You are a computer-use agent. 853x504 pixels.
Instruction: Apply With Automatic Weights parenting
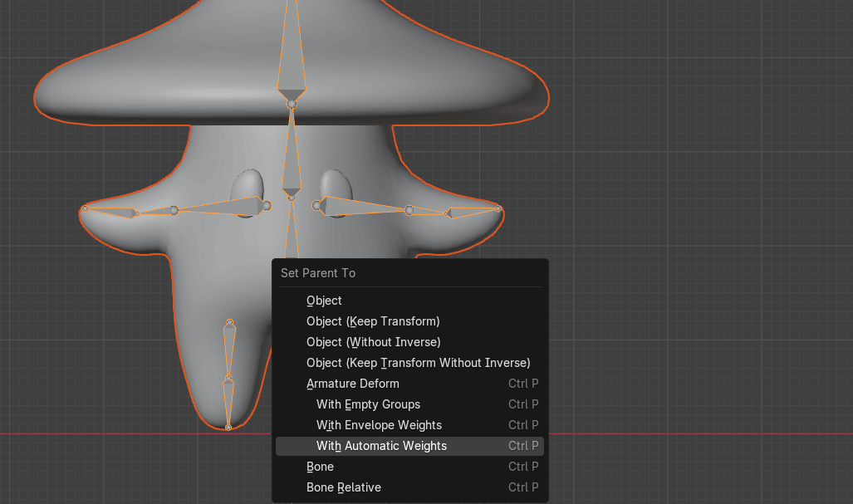tap(381, 446)
